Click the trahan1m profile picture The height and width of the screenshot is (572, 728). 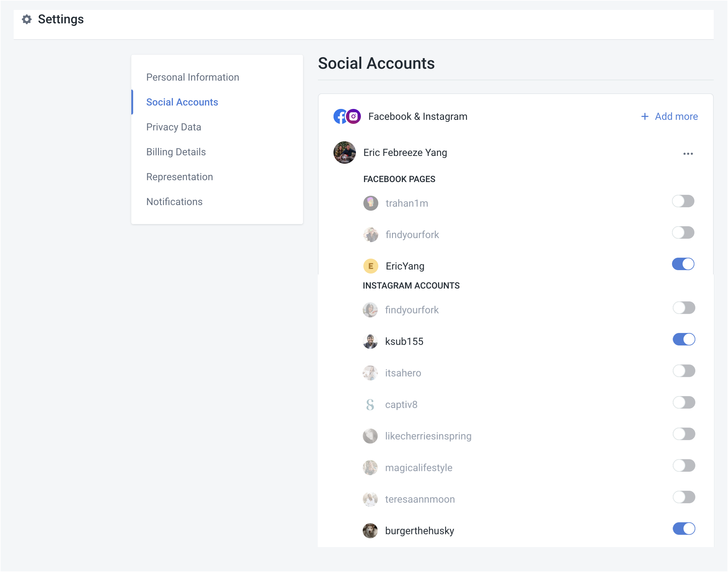(x=371, y=203)
